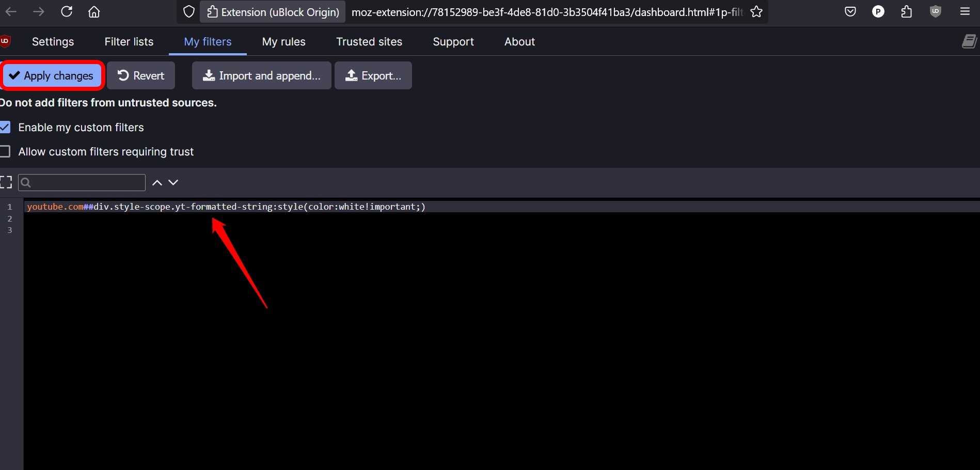
Task: Jump to next search match
Action: [173, 182]
